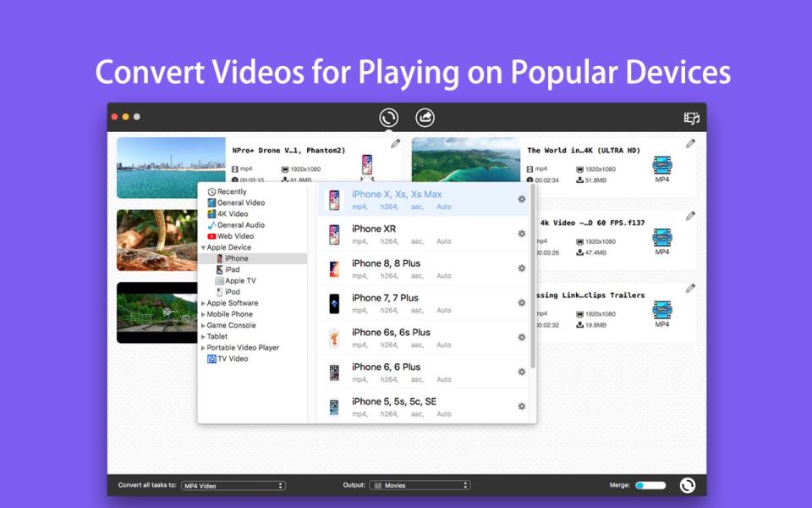Viewport: 812px width, 508px height.
Task: Click the iPhone XR device icon
Action: (335, 235)
